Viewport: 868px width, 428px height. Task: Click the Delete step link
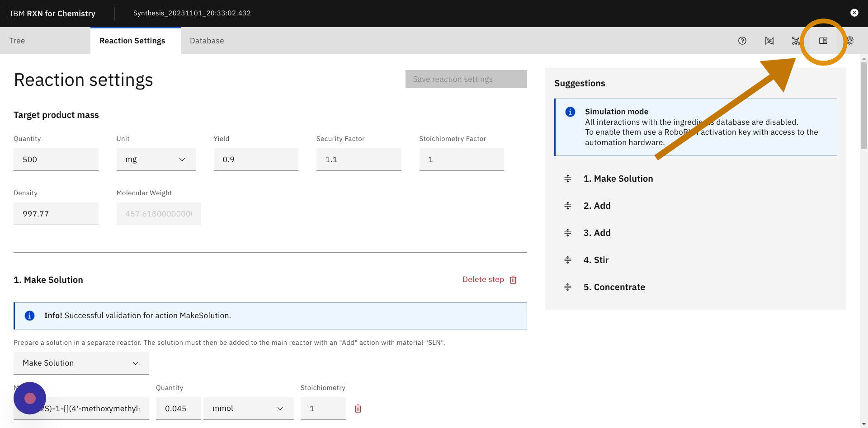483,279
